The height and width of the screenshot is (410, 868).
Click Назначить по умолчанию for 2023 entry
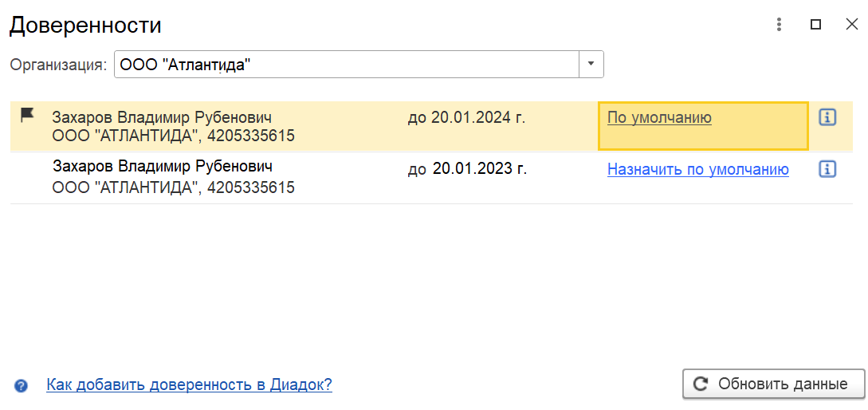(x=698, y=170)
